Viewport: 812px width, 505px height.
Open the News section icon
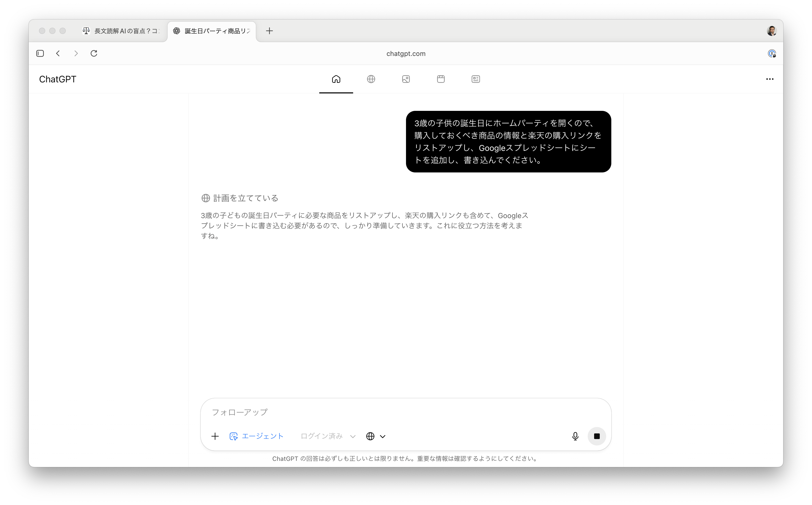[475, 79]
